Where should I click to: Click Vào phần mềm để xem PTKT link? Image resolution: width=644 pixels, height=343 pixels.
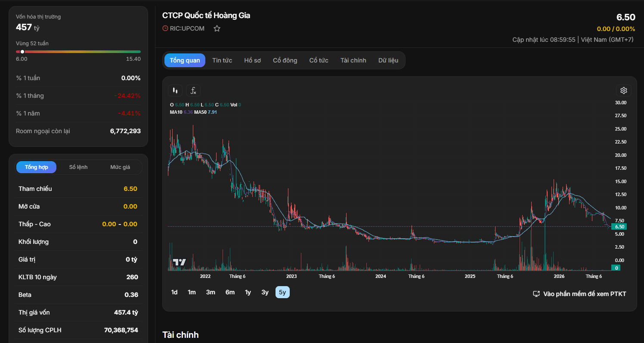[x=585, y=294]
